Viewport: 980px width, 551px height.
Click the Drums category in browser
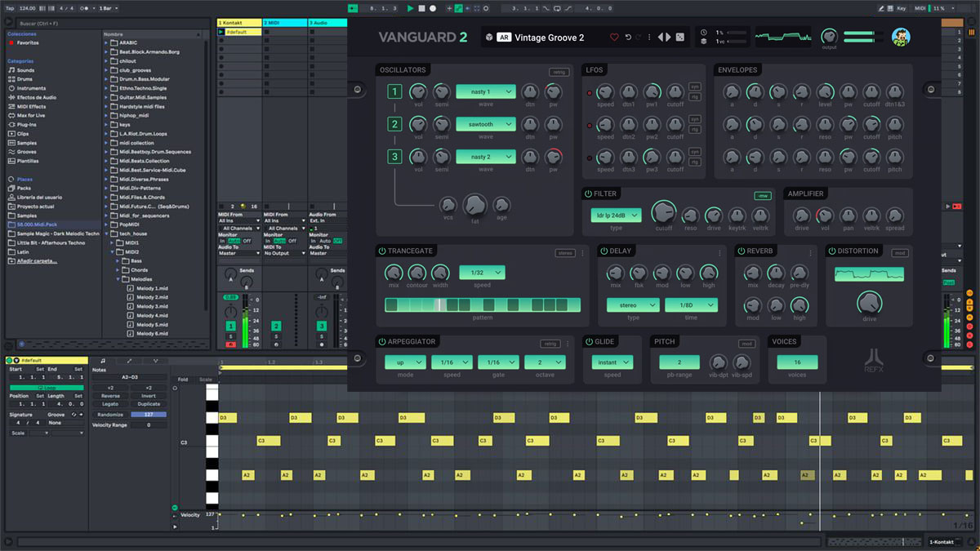pos(24,79)
